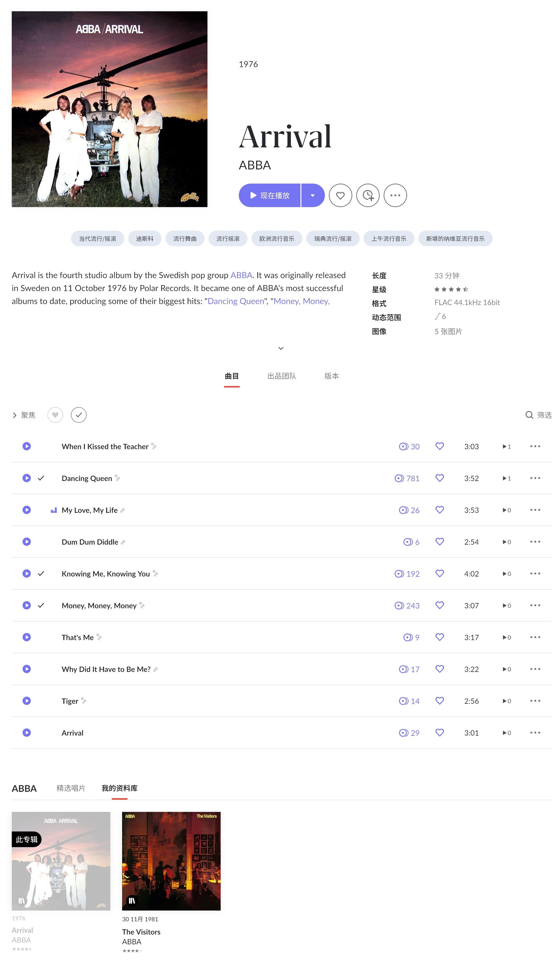Open the 精选唱片 discography tab
This screenshot has width=560, height=960.
71,788
